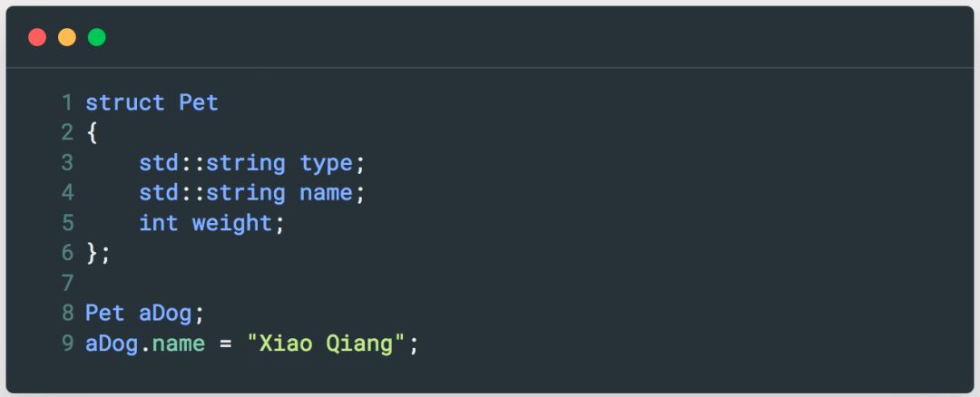Image resolution: width=980 pixels, height=397 pixels.
Task: Click the empty line number 7
Action: click(x=67, y=284)
